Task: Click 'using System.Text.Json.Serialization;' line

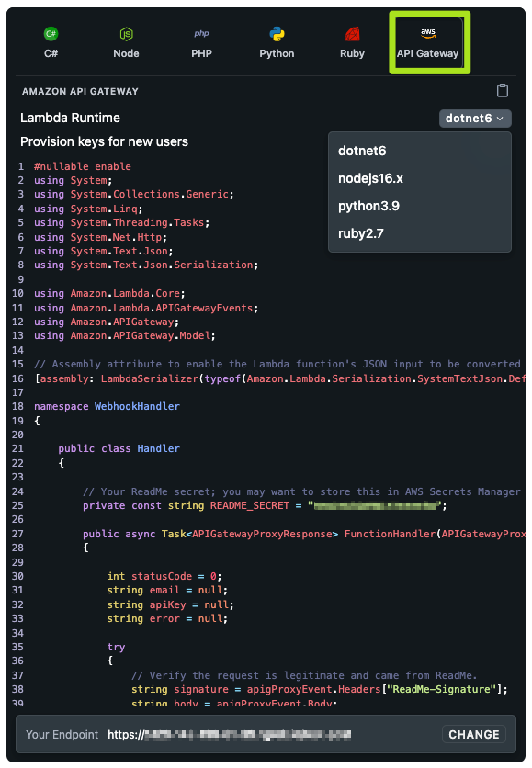Action: (146, 265)
